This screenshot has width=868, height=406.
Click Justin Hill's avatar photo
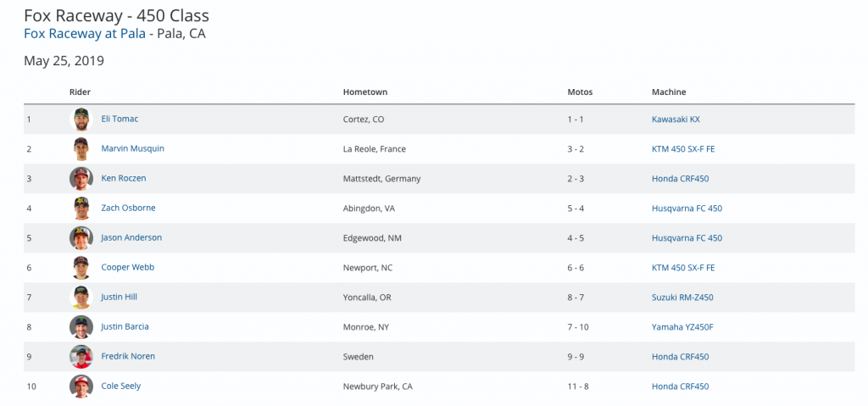(x=81, y=298)
